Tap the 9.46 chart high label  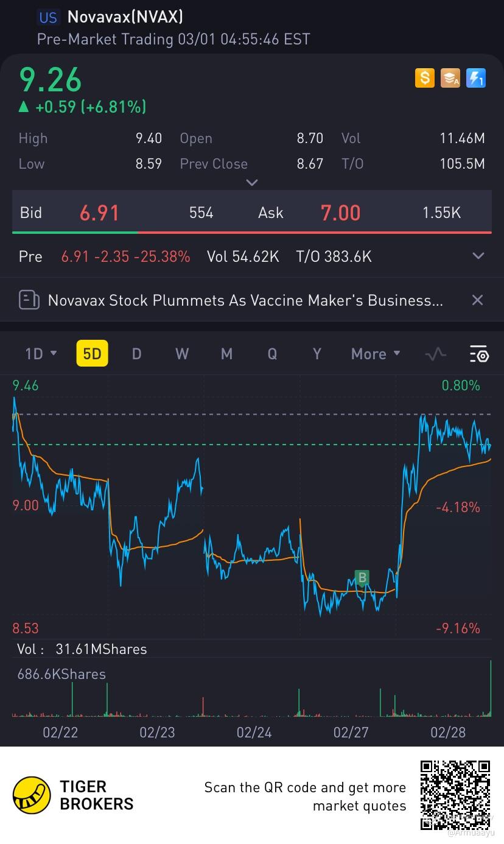coord(26,385)
